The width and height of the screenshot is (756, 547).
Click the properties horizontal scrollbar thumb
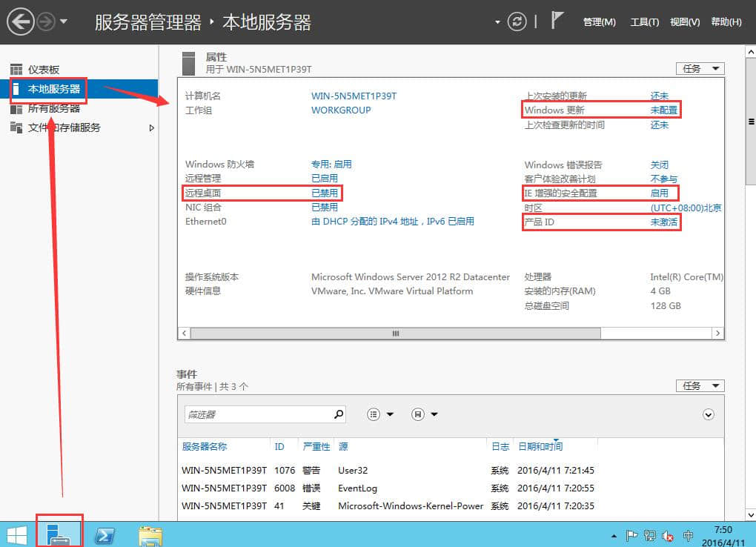[x=396, y=334]
